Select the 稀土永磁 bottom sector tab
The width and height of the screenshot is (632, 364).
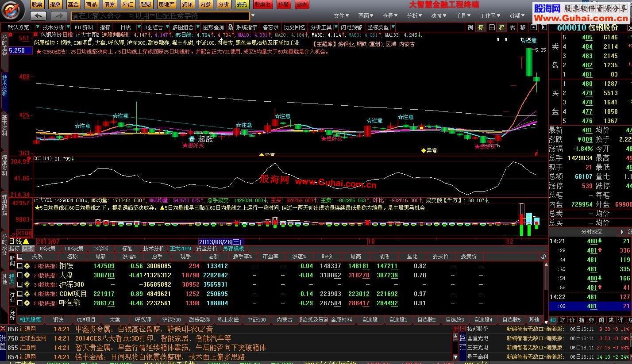[x=228, y=319]
